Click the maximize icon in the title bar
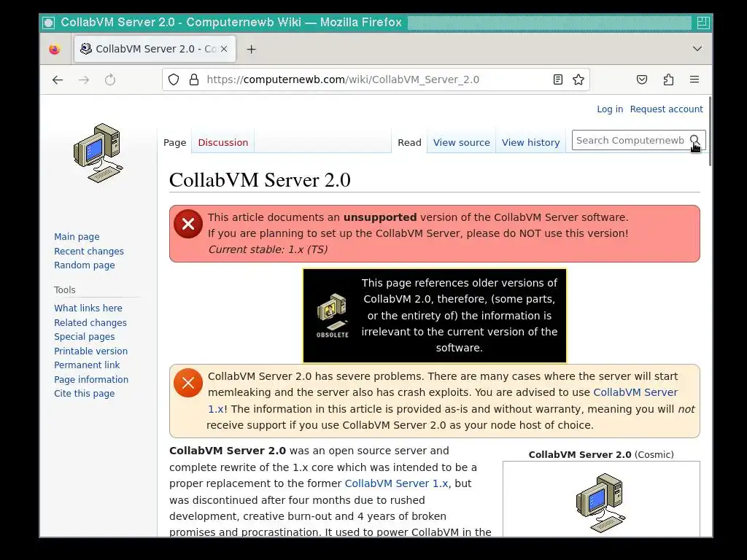 click(703, 23)
